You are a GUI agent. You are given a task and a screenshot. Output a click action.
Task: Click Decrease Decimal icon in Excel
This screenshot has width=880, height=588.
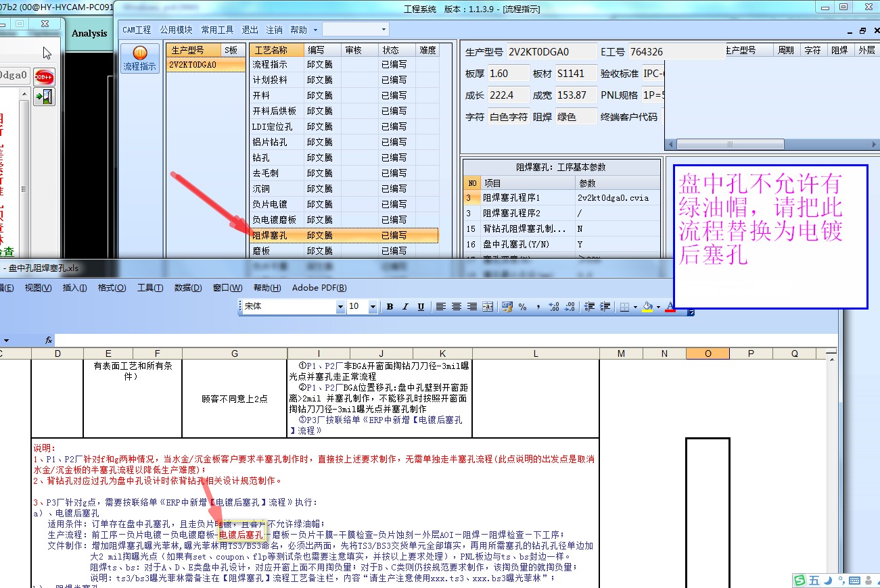tap(570, 306)
